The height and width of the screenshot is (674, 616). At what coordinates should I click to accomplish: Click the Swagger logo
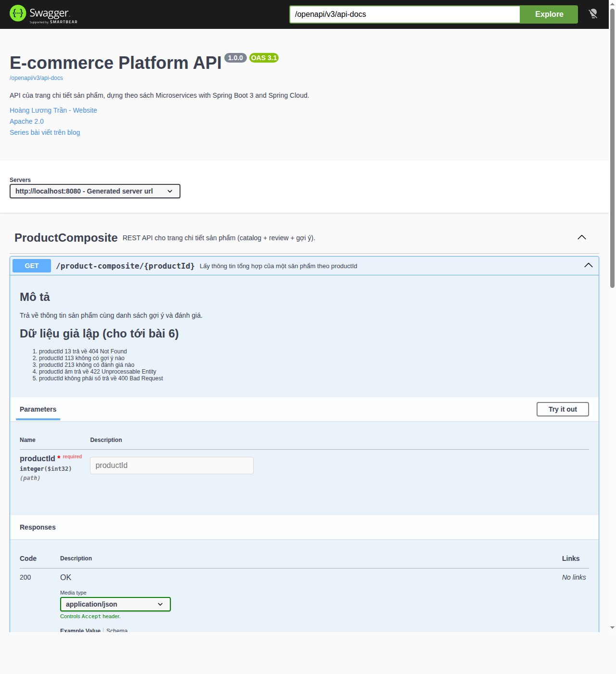43,14
